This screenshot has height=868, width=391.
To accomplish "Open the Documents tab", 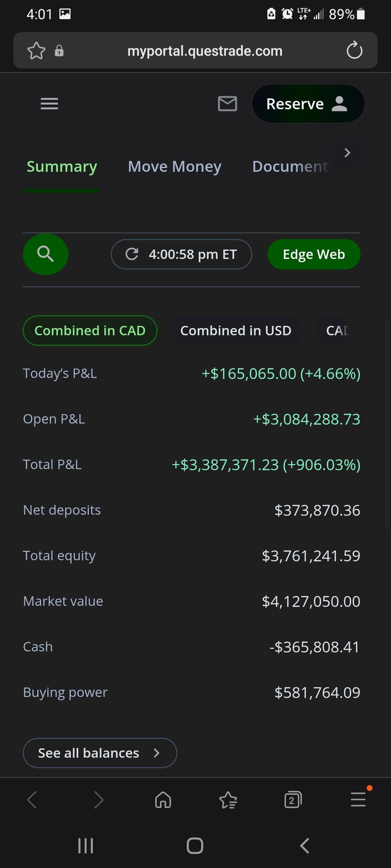I will pyautogui.click(x=291, y=167).
